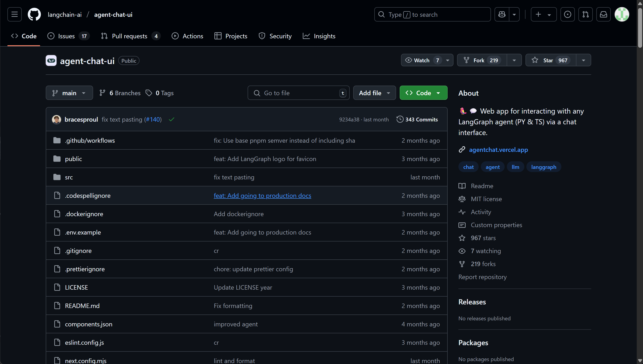Image resolution: width=643 pixels, height=364 pixels.
Task: Click bracesproul's avatar in the commit row
Action: pyautogui.click(x=56, y=119)
